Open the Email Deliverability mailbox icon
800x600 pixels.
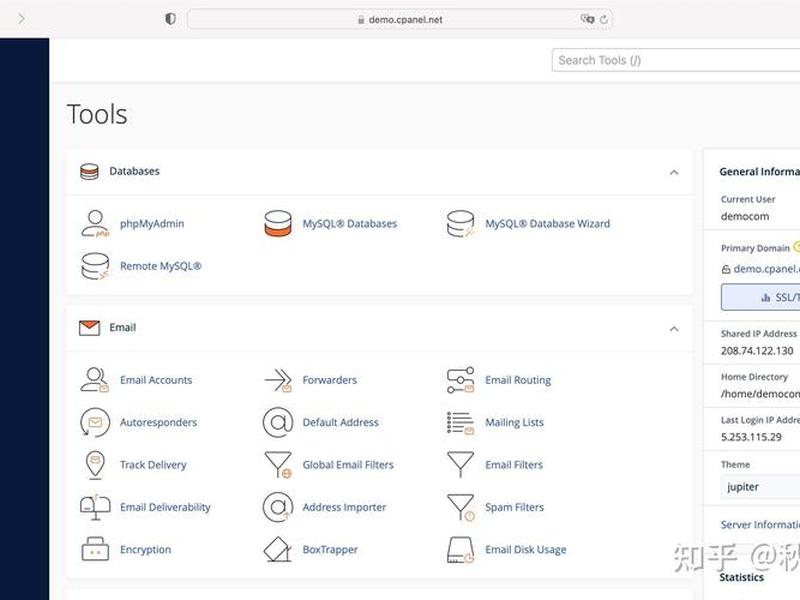[x=95, y=507]
